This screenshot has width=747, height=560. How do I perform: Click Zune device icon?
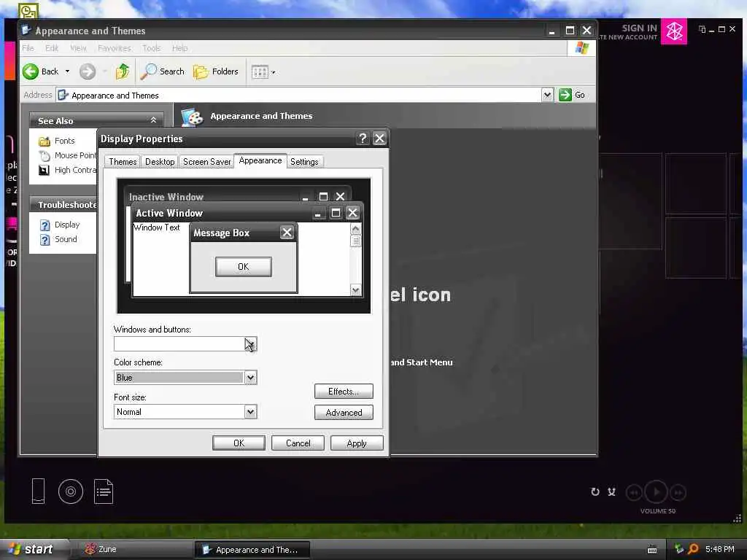(x=38, y=491)
